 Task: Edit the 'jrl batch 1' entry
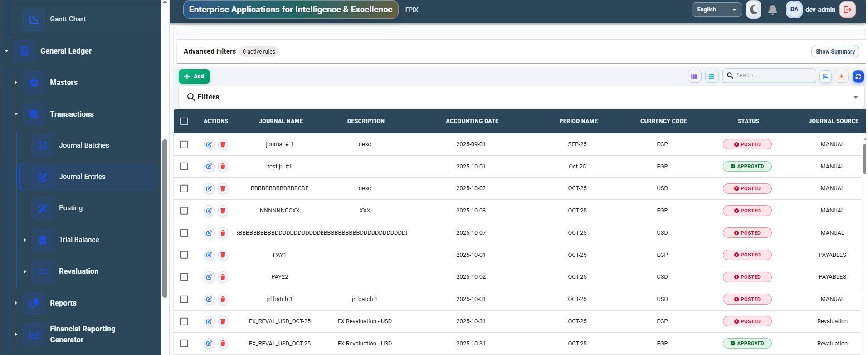pos(209,299)
